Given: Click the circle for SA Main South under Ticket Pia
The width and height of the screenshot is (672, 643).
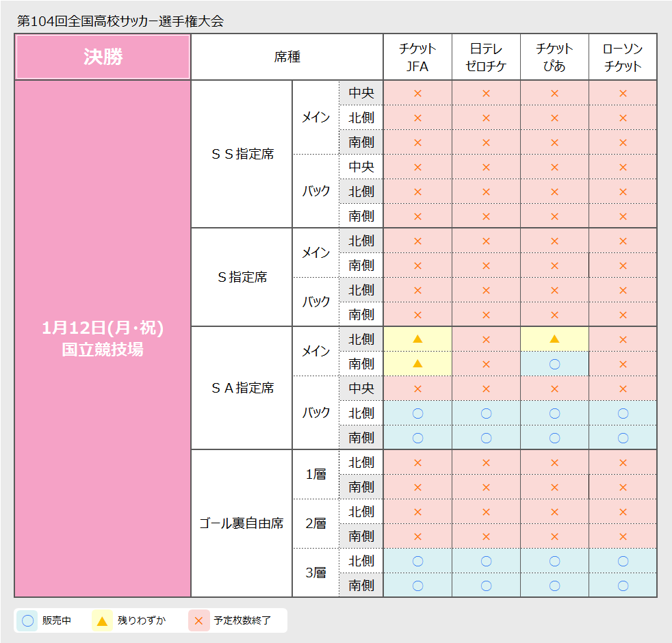Looking at the screenshot, I should coord(554,363).
